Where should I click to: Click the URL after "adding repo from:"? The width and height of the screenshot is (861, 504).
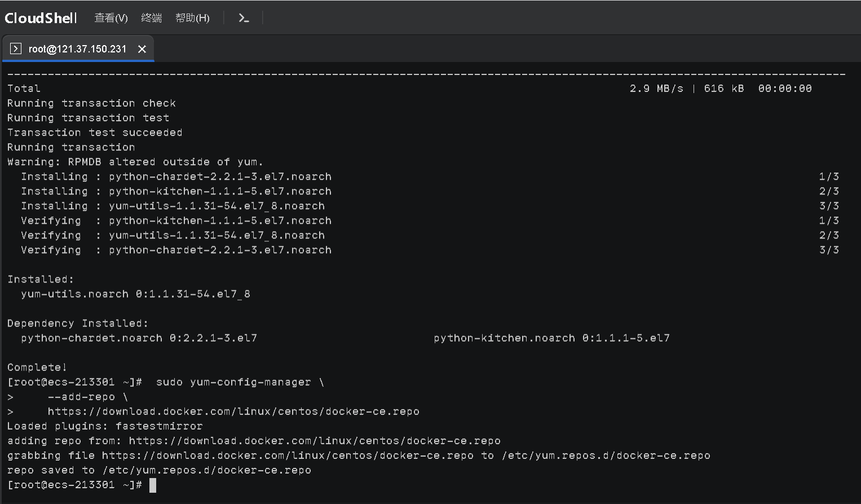point(314,441)
